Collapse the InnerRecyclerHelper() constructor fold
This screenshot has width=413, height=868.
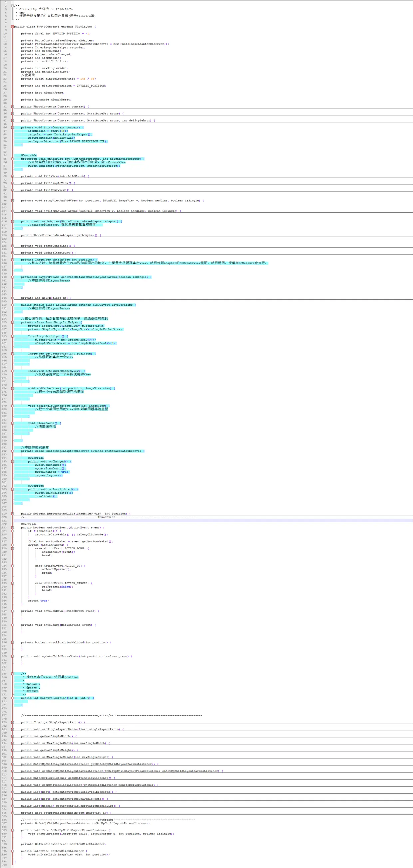[x=12, y=336]
